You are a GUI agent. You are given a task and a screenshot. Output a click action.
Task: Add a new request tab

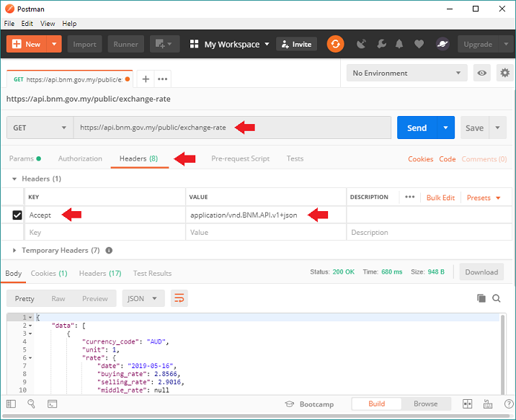[146, 79]
